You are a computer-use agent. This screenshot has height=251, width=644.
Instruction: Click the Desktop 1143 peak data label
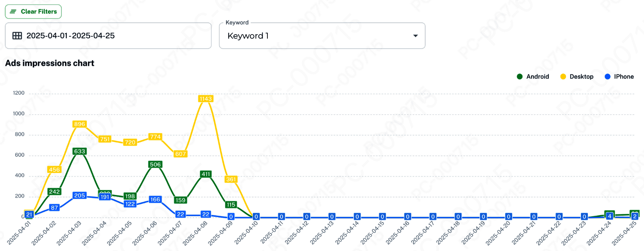tap(205, 99)
